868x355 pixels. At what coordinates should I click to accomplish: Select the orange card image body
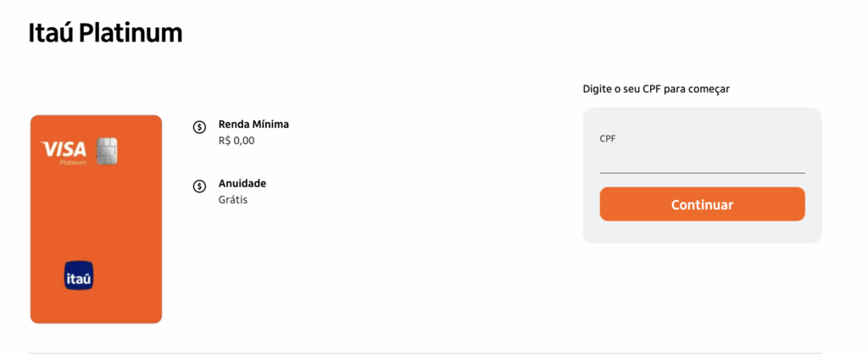96,219
